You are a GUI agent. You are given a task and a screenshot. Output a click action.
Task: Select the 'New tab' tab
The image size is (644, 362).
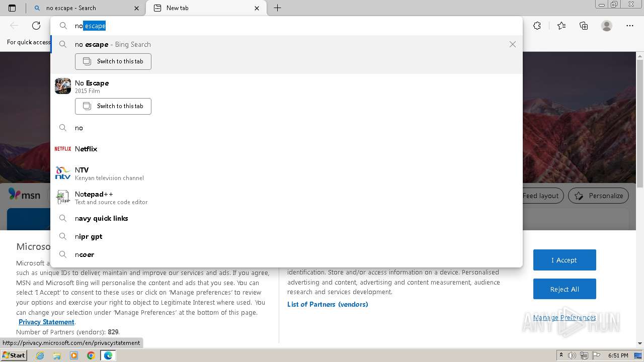tap(206, 8)
